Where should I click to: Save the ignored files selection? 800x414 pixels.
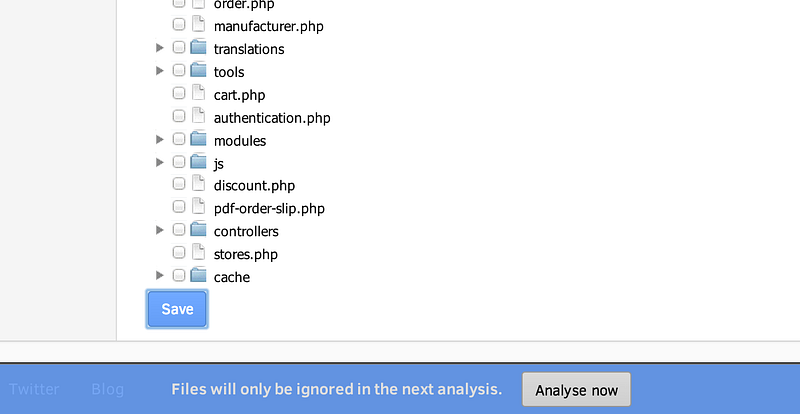click(x=177, y=309)
